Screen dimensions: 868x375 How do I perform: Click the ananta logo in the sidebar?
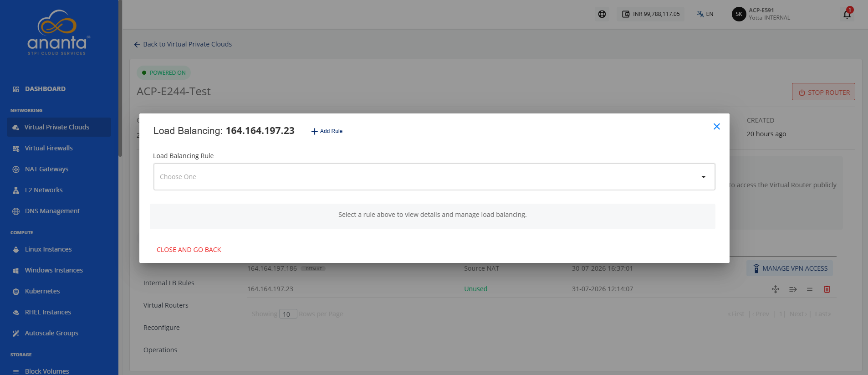click(59, 33)
